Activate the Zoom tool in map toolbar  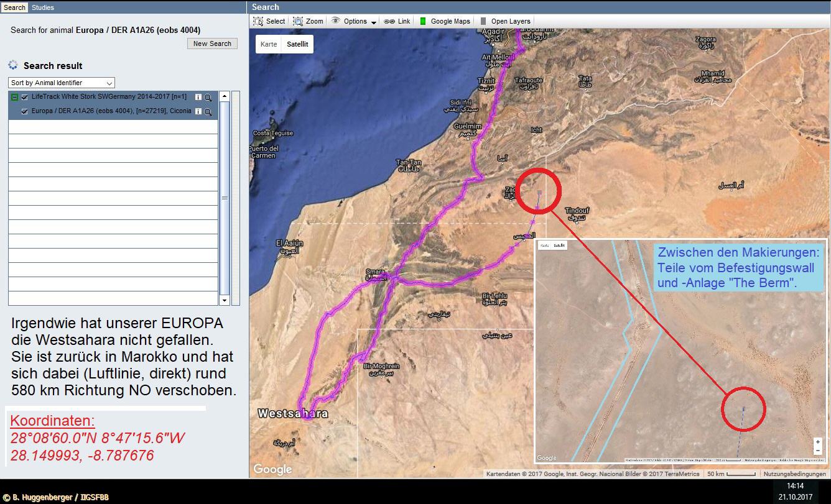309,21
